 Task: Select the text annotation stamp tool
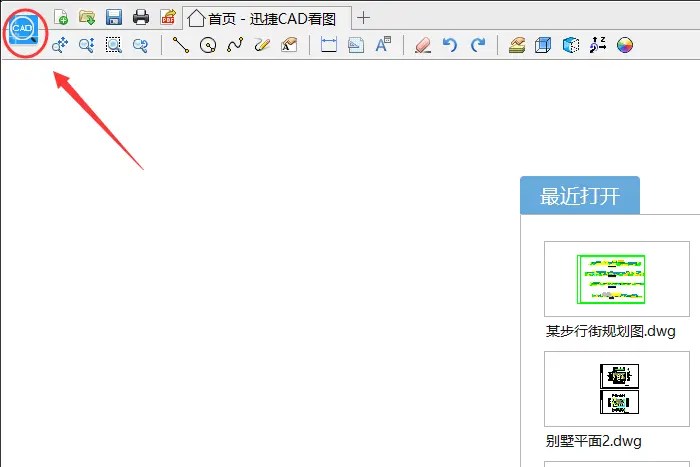[x=289, y=45]
